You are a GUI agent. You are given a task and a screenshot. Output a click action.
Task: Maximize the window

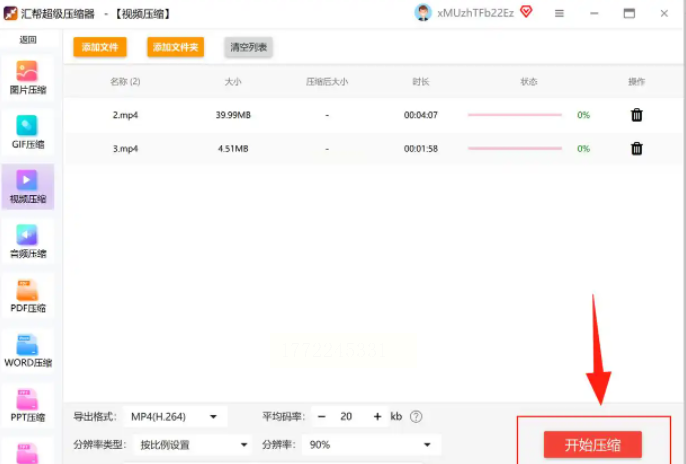(629, 14)
